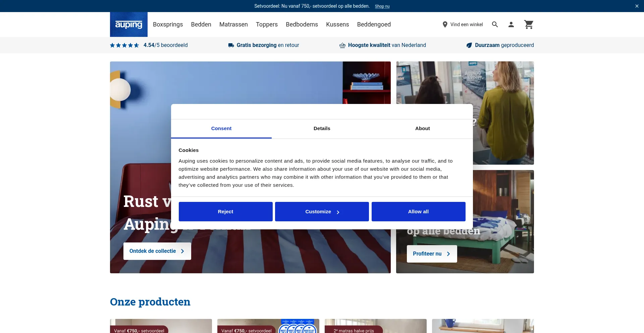Image resolution: width=644 pixels, height=333 pixels.
Task: Click the leaf sustainability icon
Action: pos(469,45)
